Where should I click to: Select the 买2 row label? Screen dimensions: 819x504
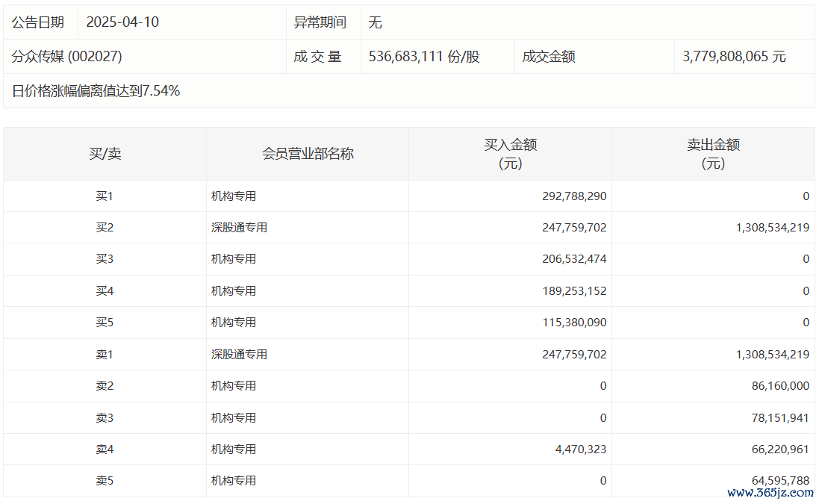click(105, 227)
